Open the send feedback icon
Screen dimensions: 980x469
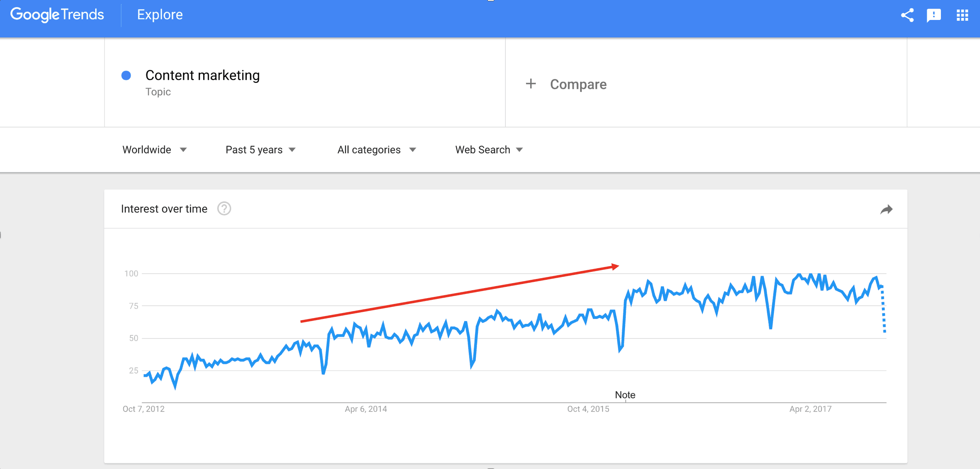(934, 15)
